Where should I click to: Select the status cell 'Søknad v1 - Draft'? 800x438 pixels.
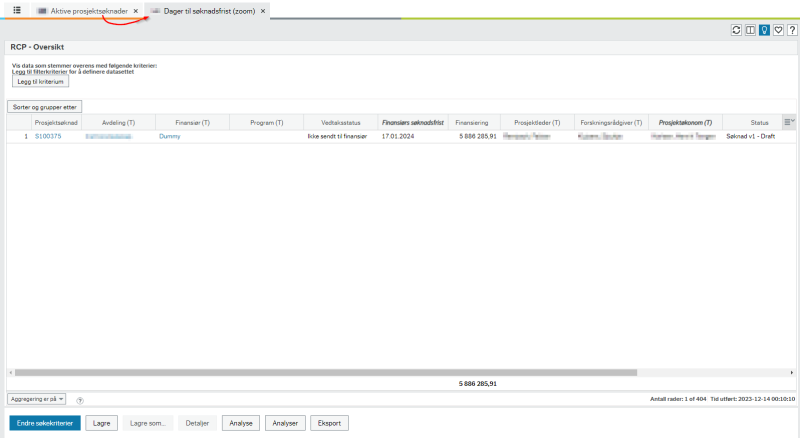(751, 136)
